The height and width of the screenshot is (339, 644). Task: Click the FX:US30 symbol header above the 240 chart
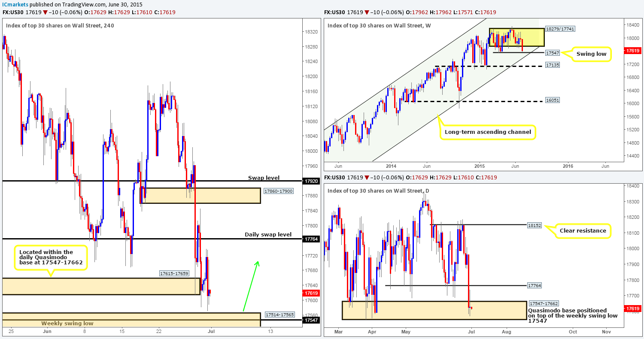12,12
